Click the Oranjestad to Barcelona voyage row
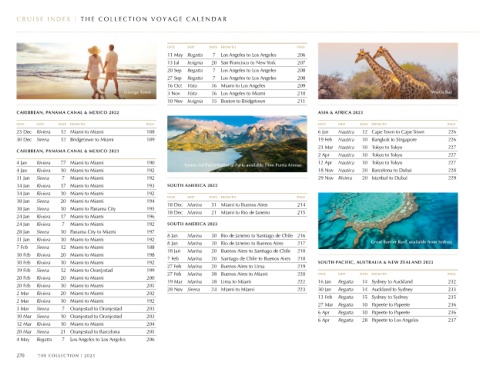 (x=86, y=332)
